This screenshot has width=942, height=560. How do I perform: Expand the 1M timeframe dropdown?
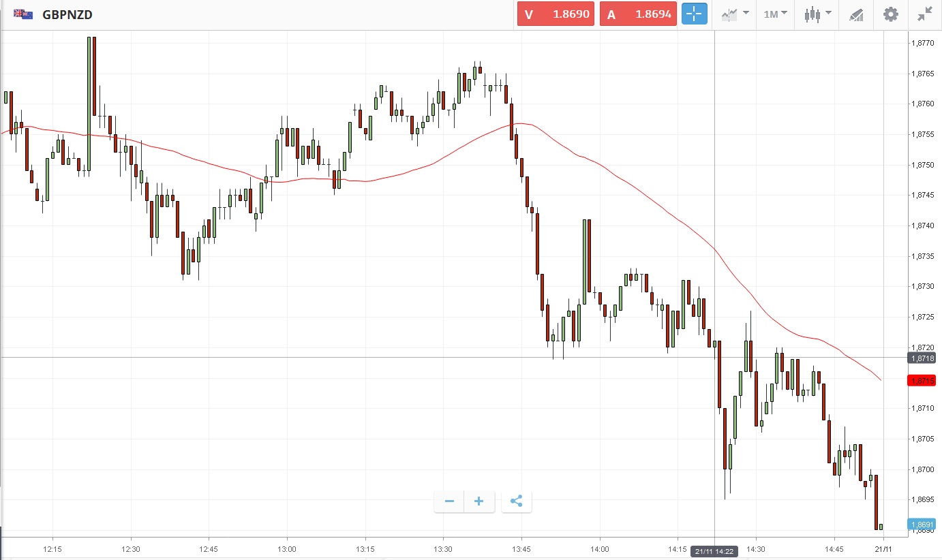(x=775, y=14)
